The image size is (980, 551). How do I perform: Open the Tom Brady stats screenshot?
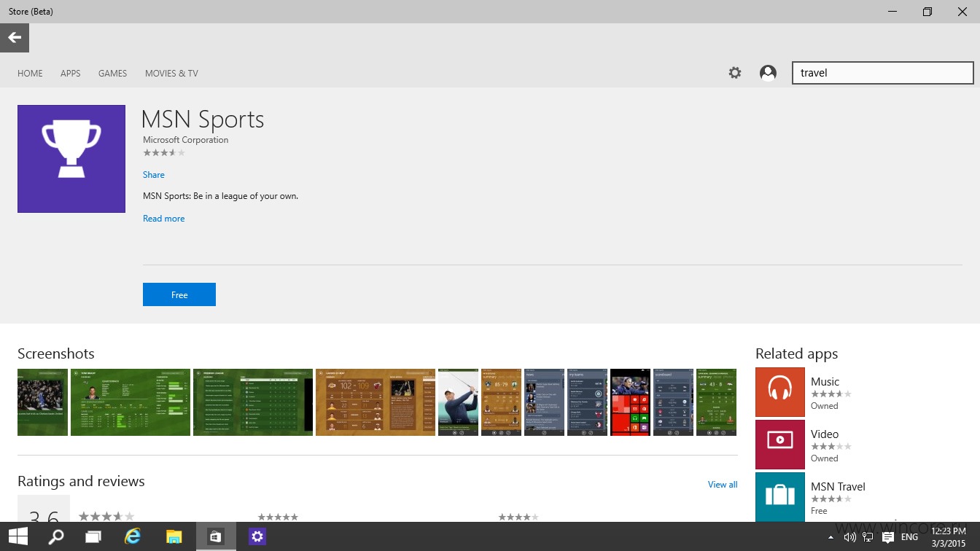point(131,402)
